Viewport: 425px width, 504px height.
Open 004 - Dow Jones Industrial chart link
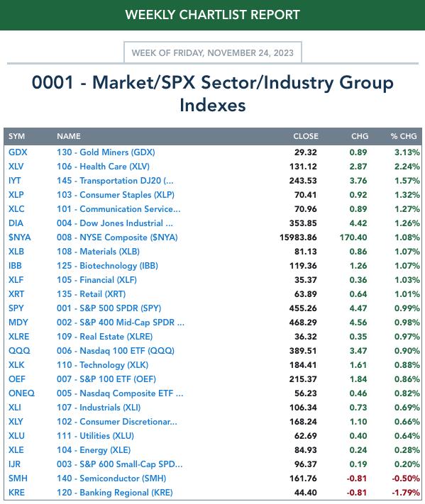[114, 223]
